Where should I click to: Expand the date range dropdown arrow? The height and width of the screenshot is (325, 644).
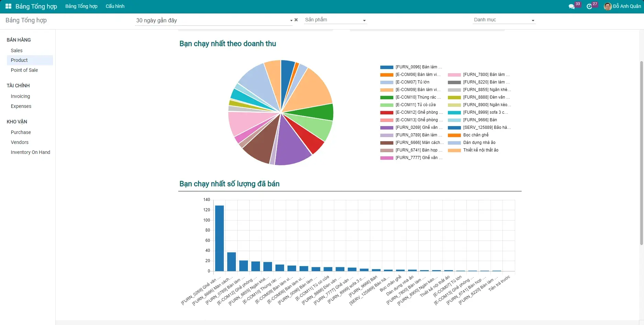(x=291, y=21)
